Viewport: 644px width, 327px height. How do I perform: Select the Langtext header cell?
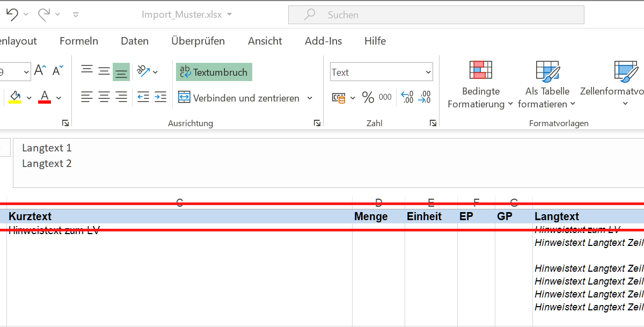coord(588,216)
